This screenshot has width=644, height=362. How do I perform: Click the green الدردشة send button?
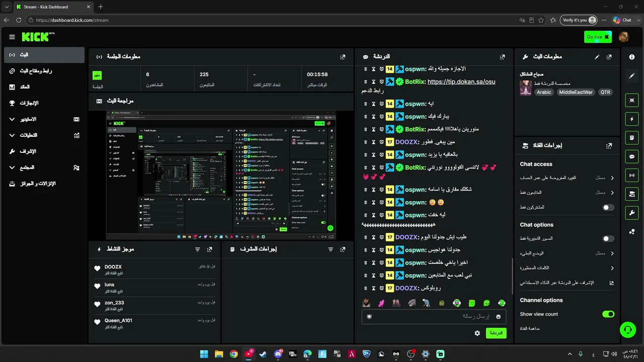pos(496,333)
